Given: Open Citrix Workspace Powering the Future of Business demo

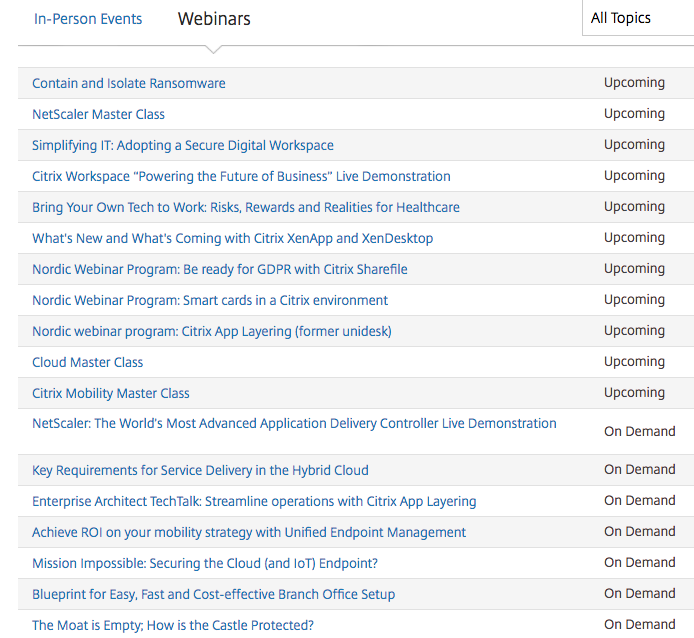Looking at the screenshot, I should point(241,176).
